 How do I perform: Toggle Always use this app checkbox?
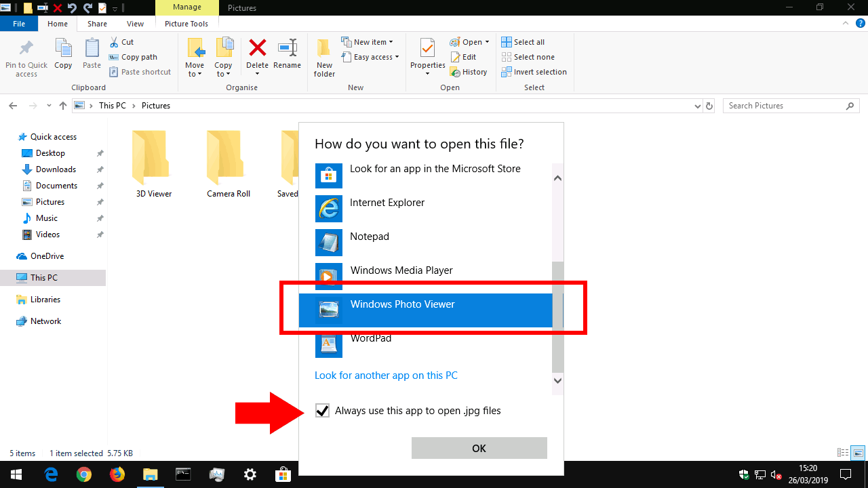coord(322,411)
